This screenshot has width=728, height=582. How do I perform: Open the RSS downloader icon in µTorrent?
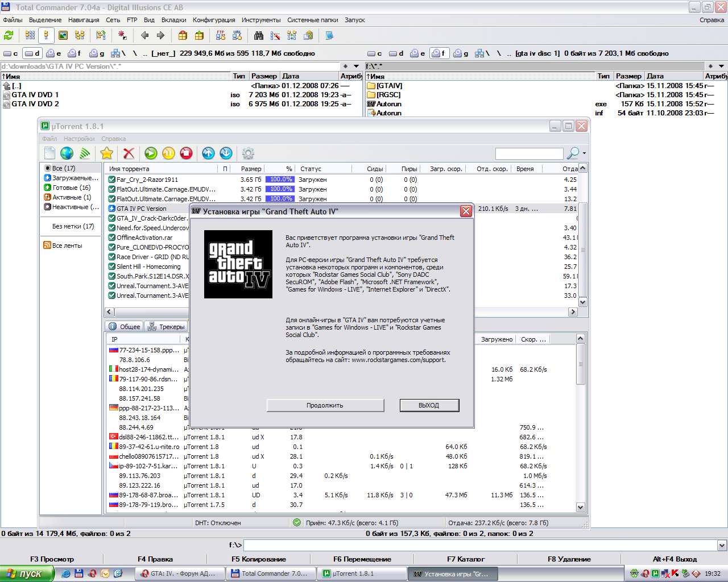click(85, 153)
